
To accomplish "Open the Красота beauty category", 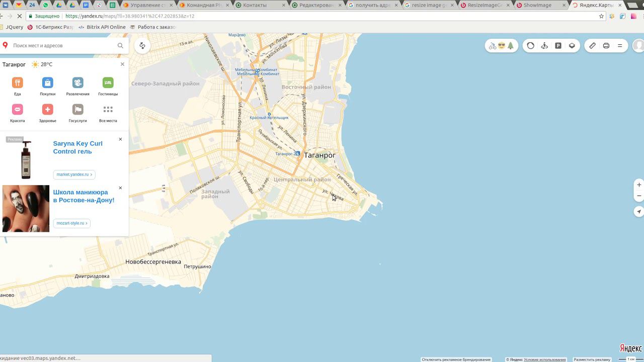I will [18, 113].
